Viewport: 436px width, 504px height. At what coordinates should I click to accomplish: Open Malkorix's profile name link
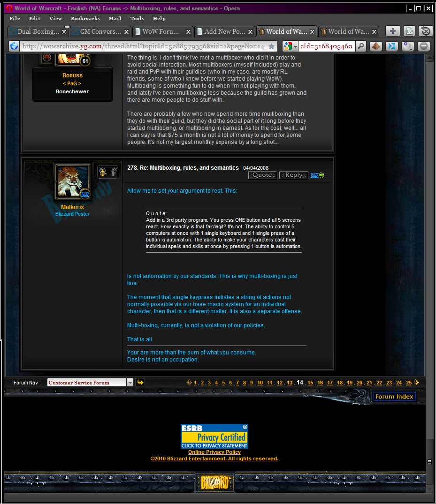click(x=72, y=207)
